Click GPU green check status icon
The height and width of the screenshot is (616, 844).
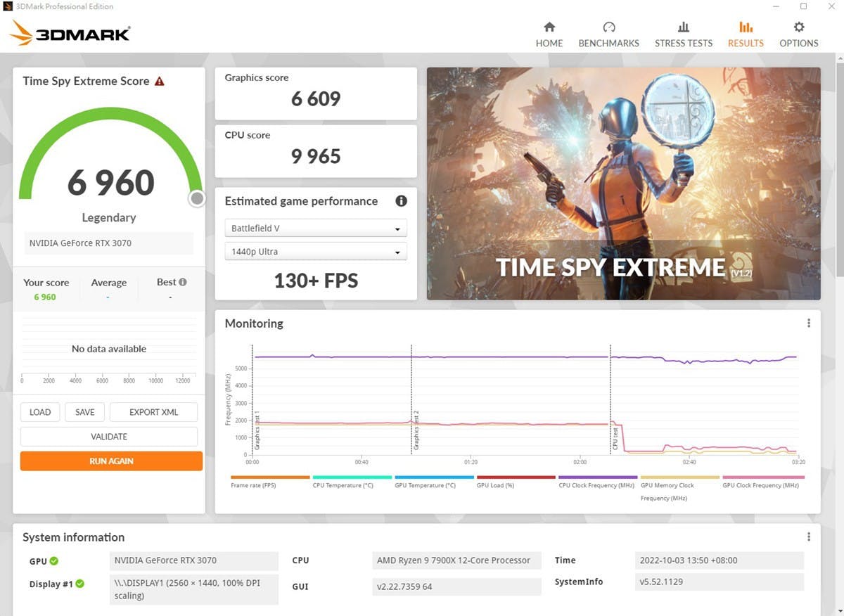tap(54, 561)
